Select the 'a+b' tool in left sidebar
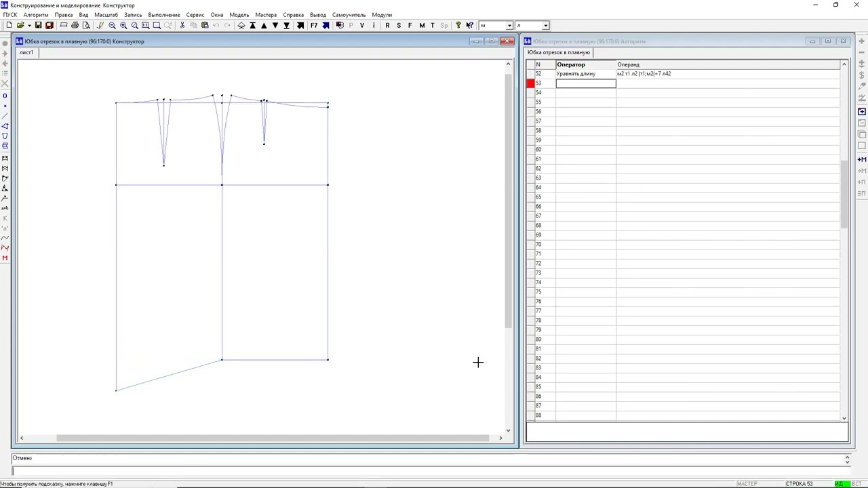The width and height of the screenshot is (868, 488). (5, 208)
